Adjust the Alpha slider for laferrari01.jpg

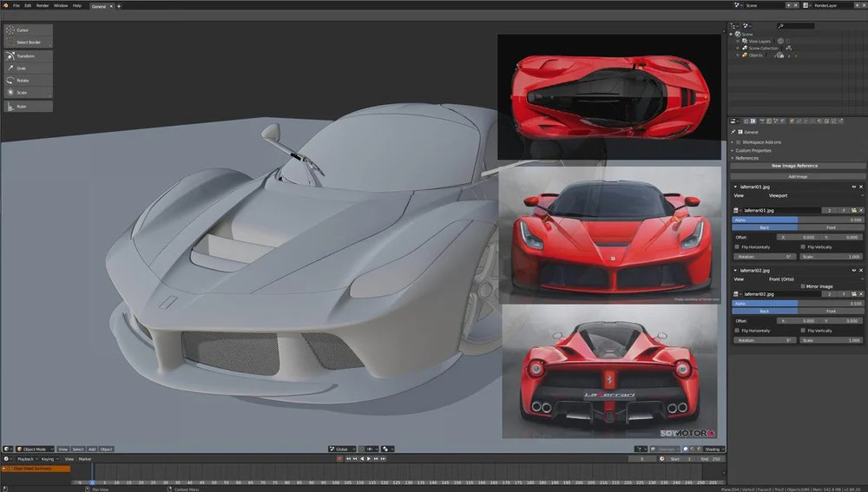click(798, 220)
